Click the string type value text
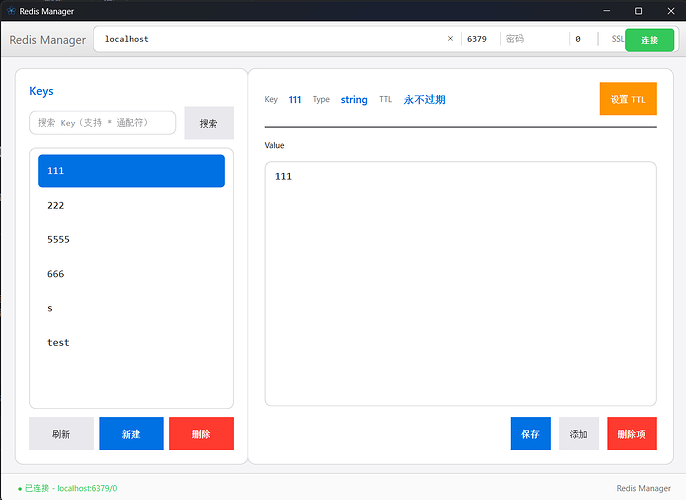 point(354,100)
